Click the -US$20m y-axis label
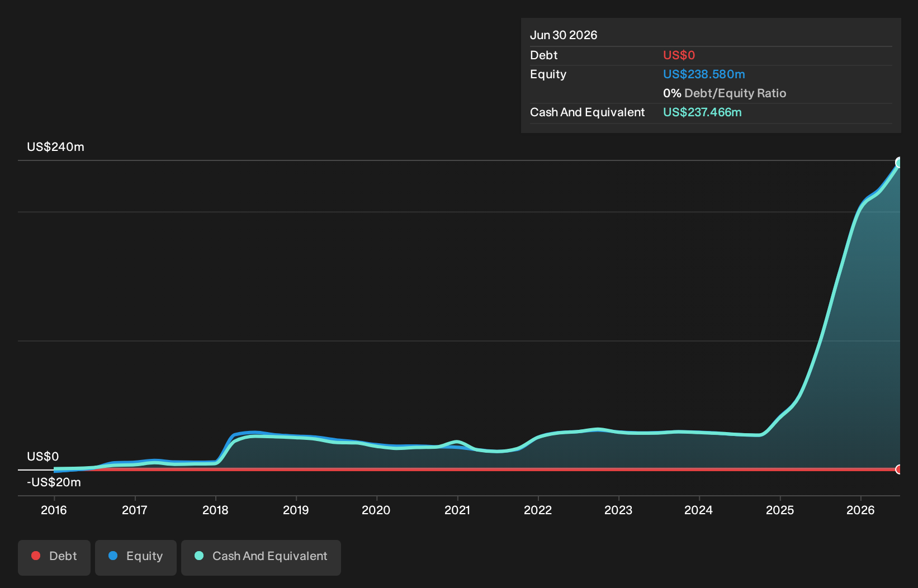Image resolution: width=918 pixels, height=588 pixels. 54,482
